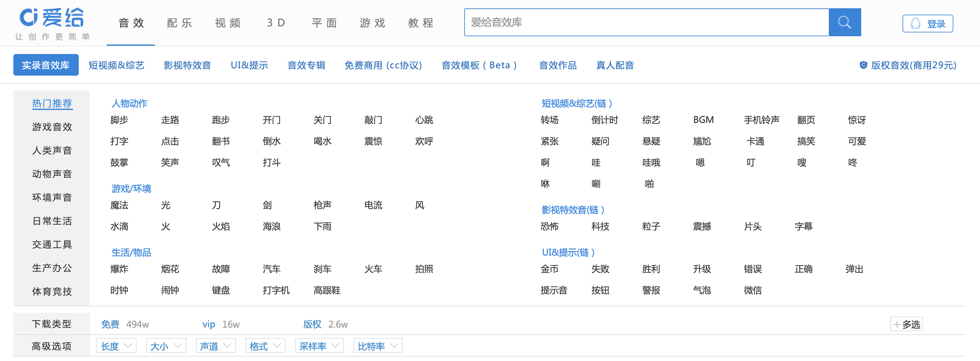This screenshot has height=361, width=980.
Task: Expand the 声道 dropdown filter
Action: point(216,346)
